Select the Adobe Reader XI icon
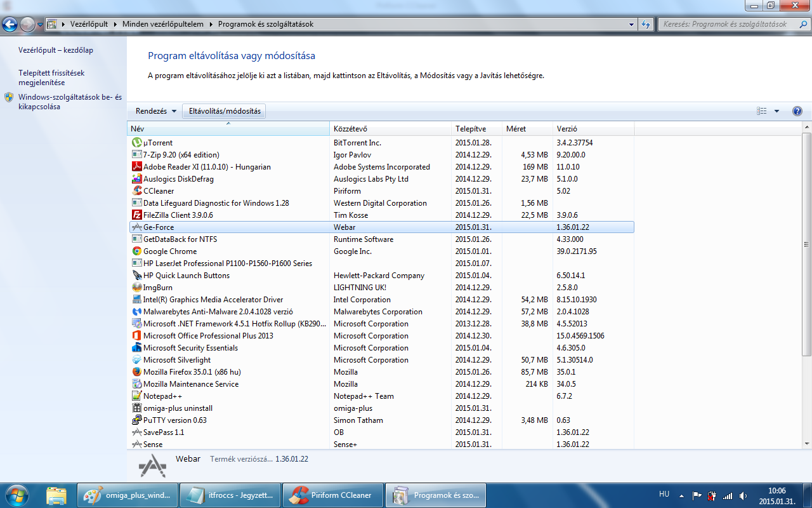This screenshot has width=812, height=508. pyautogui.click(x=136, y=167)
